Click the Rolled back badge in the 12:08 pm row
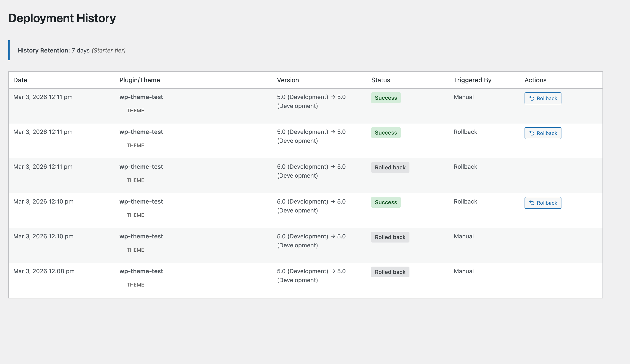The height and width of the screenshot is (364, 630). [x=390, y=272]
